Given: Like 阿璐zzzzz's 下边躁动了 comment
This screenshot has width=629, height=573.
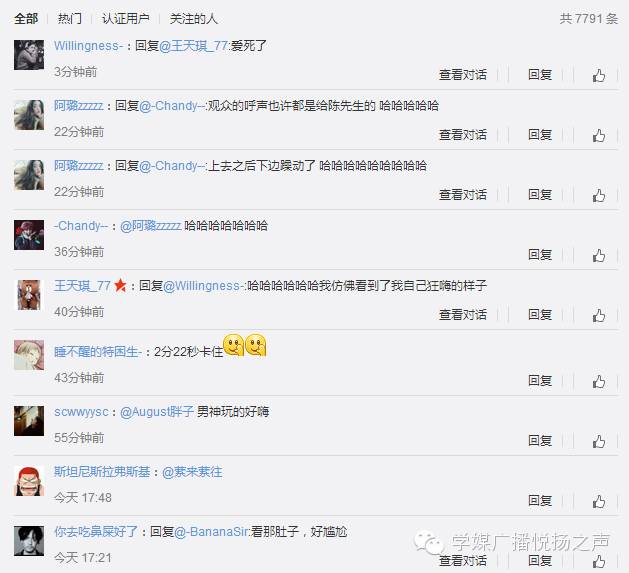Looking at the screenshot, I should click(x=599, y=196).
